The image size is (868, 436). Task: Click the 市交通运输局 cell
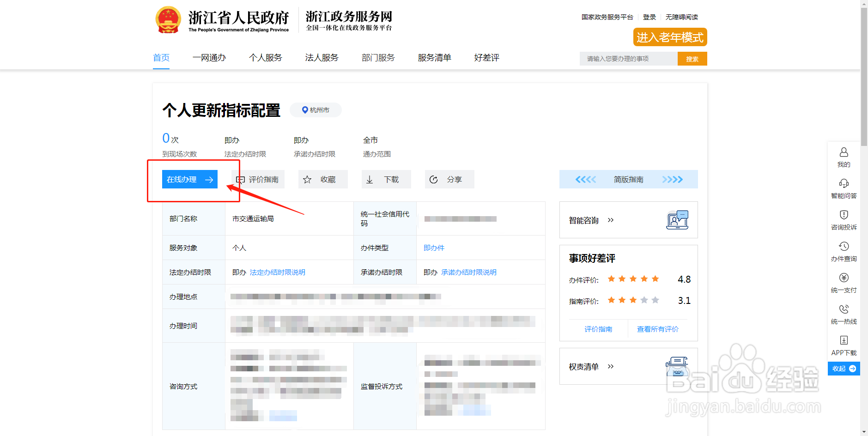[253, 219]
